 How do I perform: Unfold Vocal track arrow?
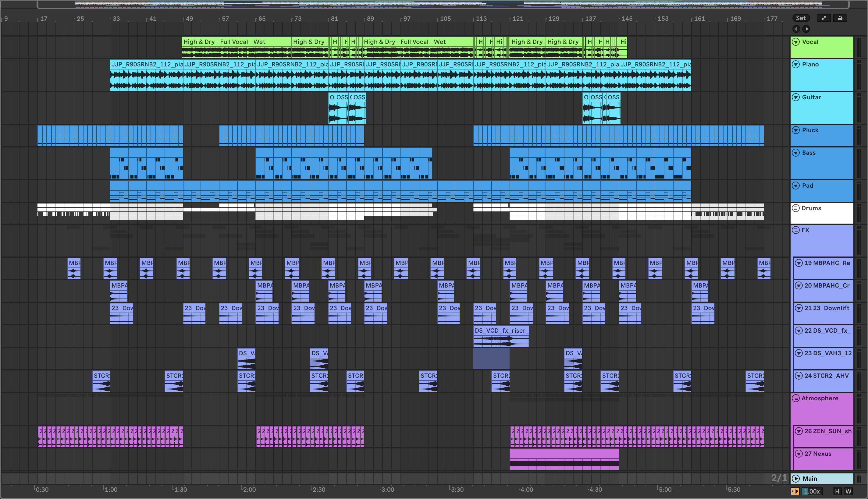[796, 42]
